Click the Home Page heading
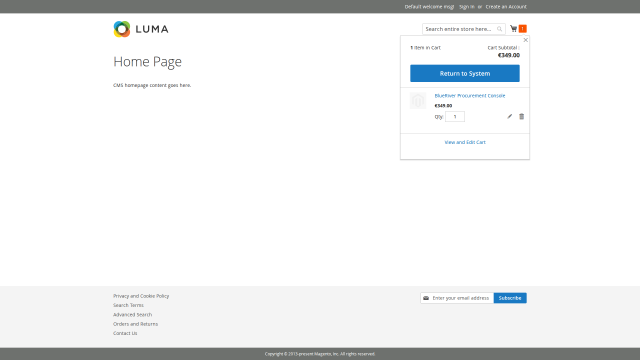640x360 pixels. tap(147, 62)
